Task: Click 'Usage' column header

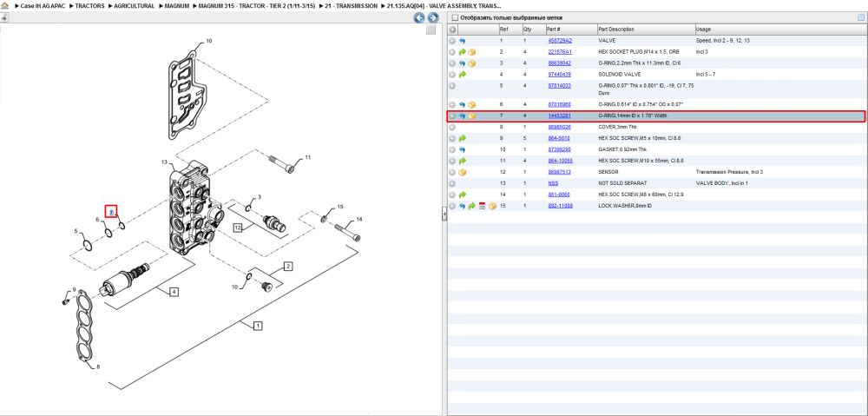Action: (703, 30)
